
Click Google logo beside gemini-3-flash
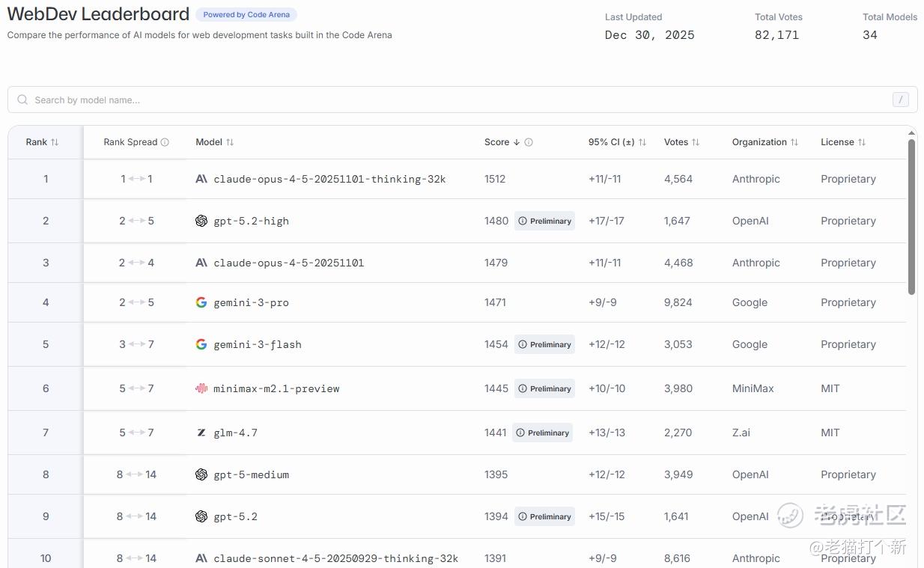[x=201, y=344]
